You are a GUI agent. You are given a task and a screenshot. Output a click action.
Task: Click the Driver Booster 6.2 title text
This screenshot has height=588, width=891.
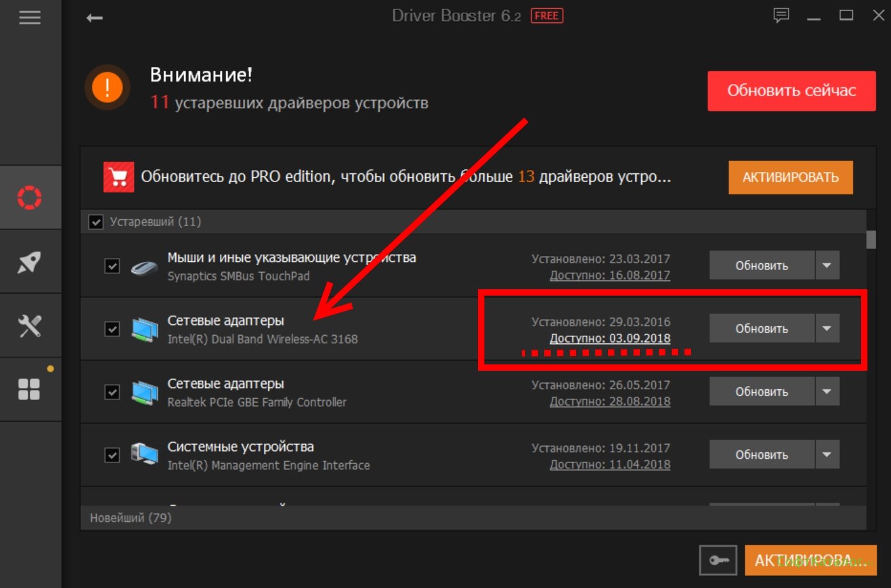point(456,16)
